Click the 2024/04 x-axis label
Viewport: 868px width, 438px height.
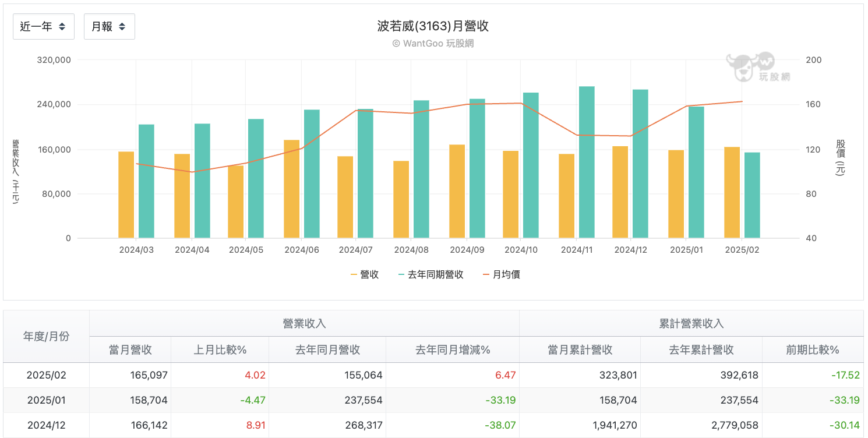point(192,249)
